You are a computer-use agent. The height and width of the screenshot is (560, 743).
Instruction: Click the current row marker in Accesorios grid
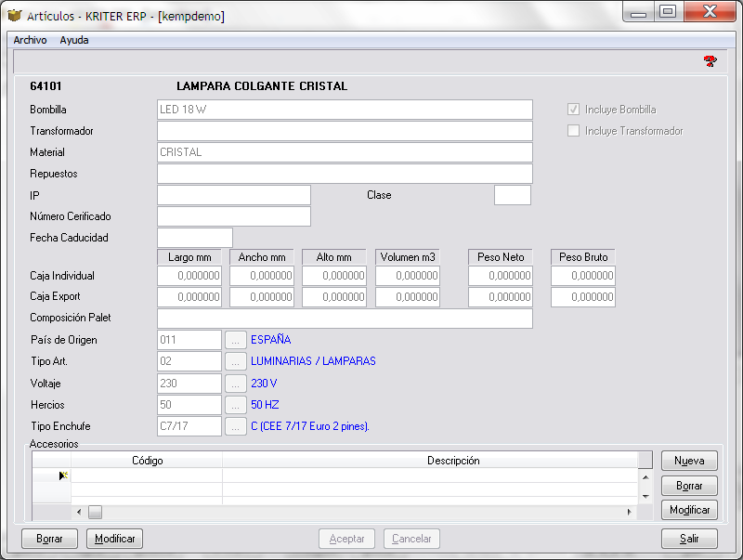point(63,475)
